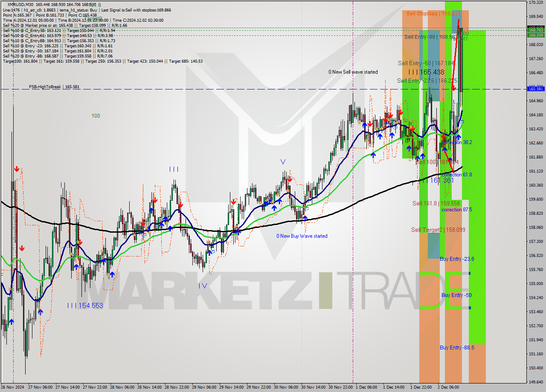Click the 155.000 price axis label
This screenshot has height=392, width=546.
(536, 284)
